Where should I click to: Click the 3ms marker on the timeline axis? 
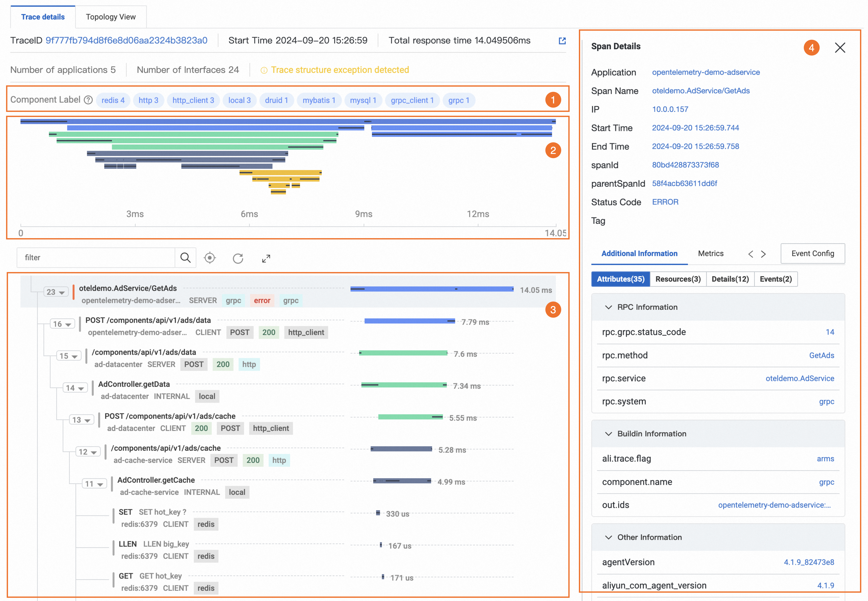point(135,214)
